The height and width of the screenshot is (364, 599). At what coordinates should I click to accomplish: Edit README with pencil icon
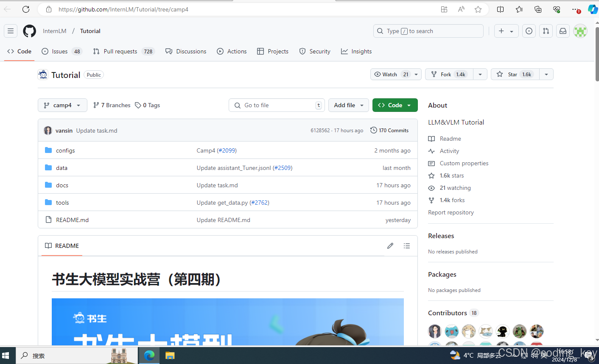[390, 246]
